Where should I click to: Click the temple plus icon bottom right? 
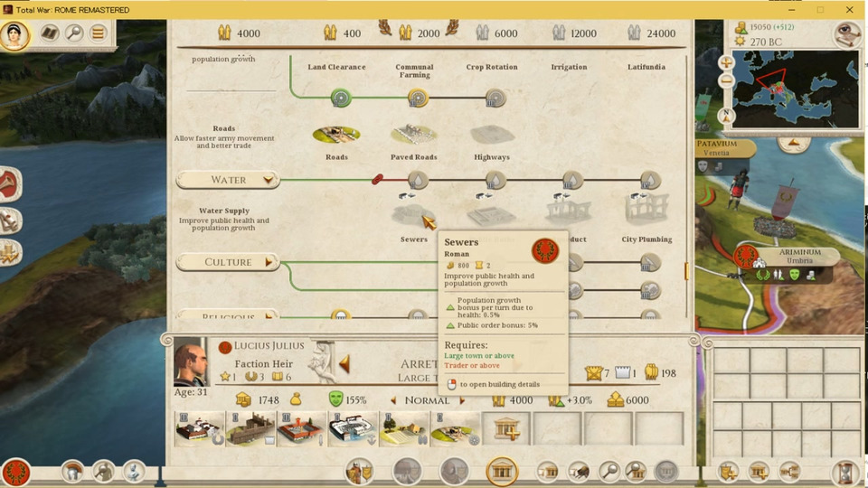pos(759,472)
